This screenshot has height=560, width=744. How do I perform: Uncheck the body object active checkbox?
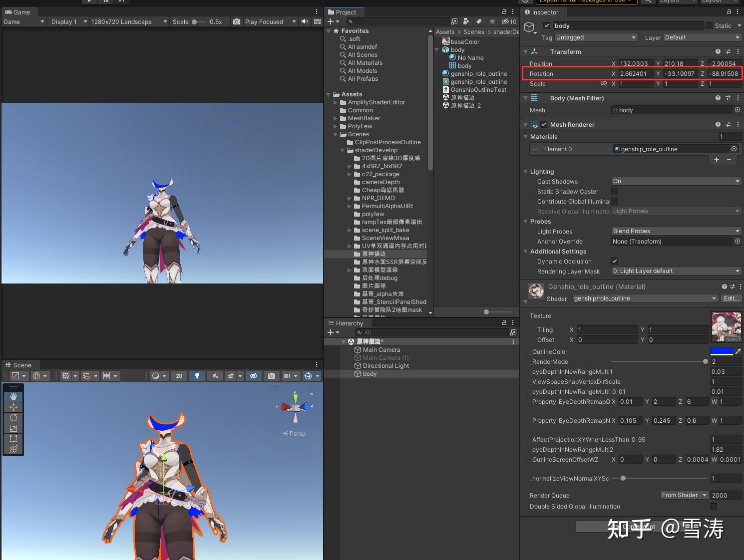coord(547,25)
